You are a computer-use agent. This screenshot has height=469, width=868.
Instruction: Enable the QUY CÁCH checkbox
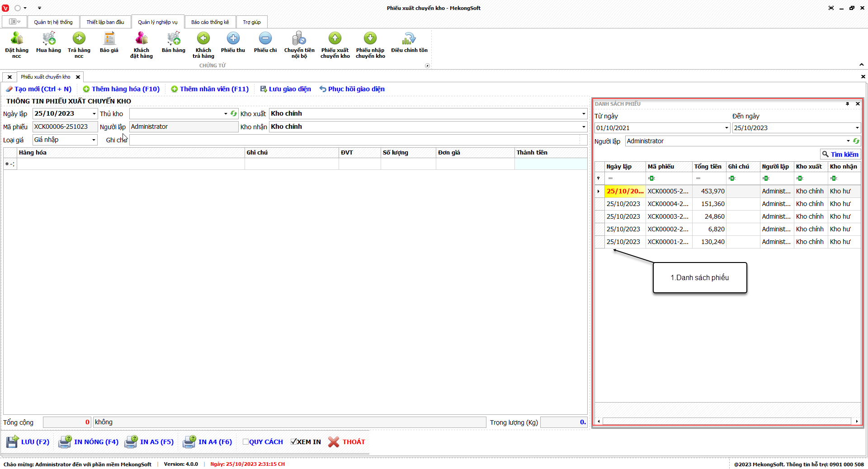(x=246, y=442)
